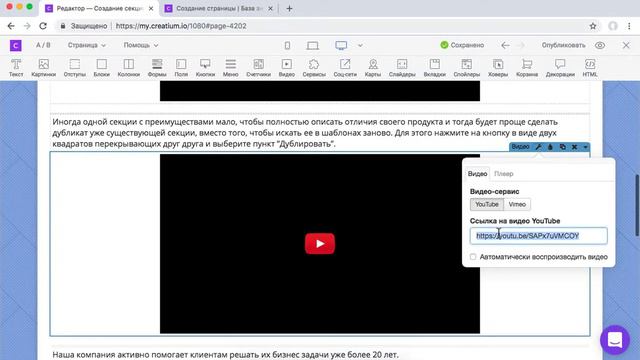Go back in browser history
Image resolution: width=640 pixels, height=360 pixels.
click(x=11, y=26)
